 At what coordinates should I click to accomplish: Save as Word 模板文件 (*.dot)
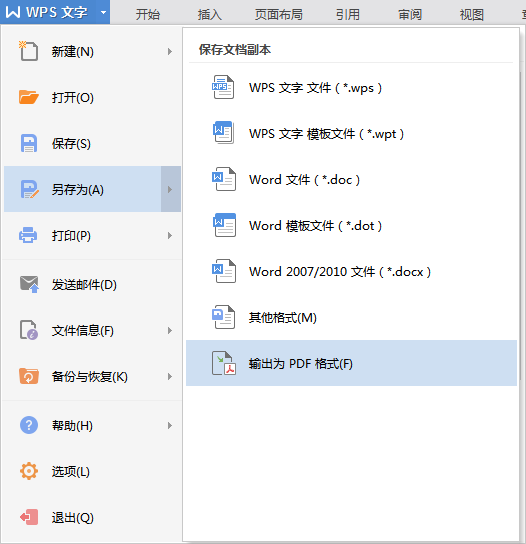pos(351,226)
